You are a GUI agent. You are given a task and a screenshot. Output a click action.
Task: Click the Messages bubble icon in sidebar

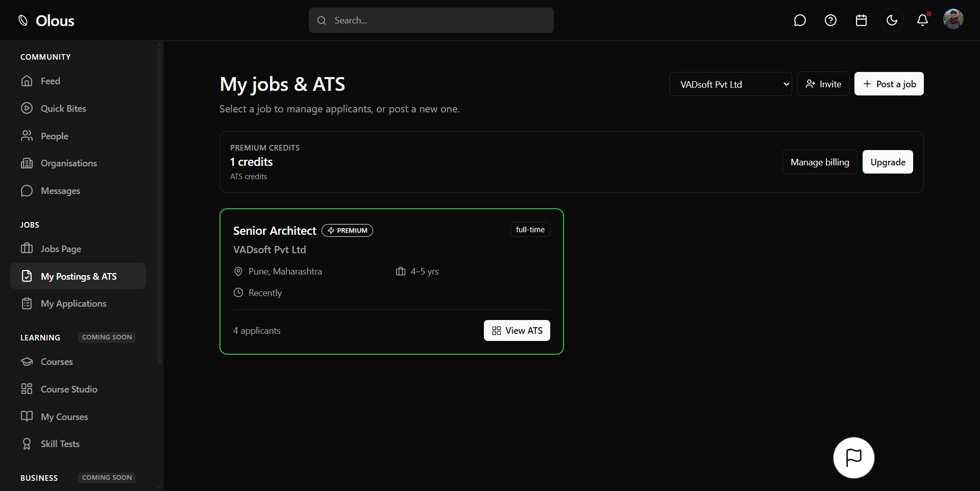pos(27,191)
